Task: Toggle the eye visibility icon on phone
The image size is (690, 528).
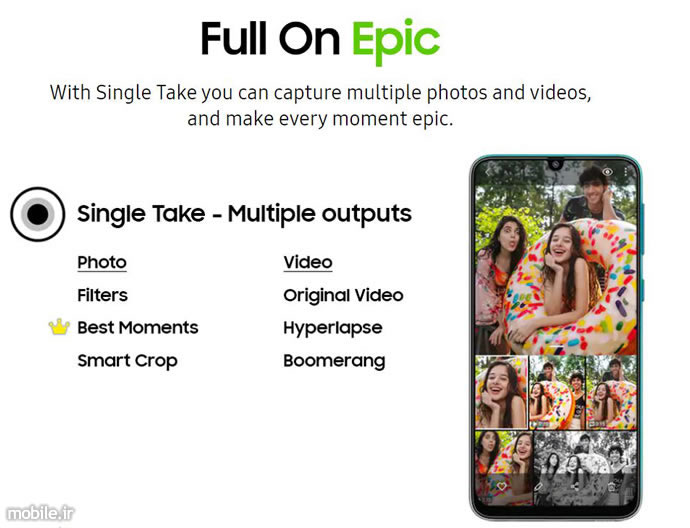Action: coord(608,172)
